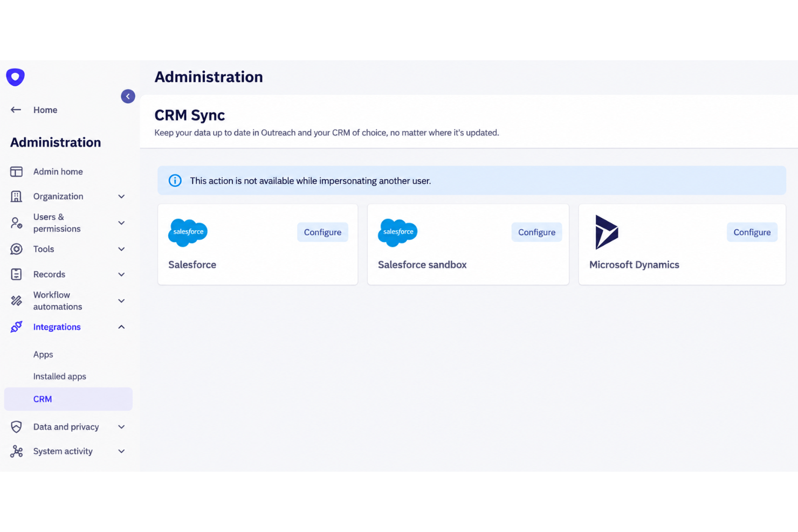Go to Home in the sidebar
The width and height of the screenshot is (798, 532).
click(45, 110)
